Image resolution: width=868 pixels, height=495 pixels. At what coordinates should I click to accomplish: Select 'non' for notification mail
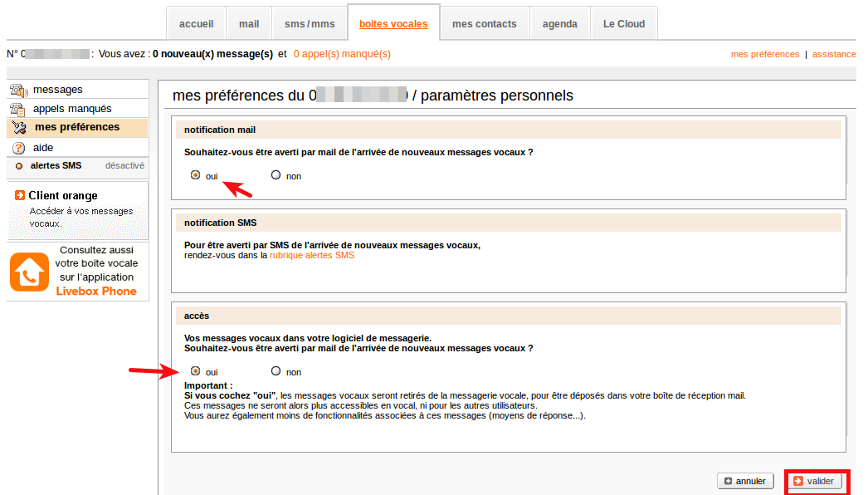pos(276,175)
